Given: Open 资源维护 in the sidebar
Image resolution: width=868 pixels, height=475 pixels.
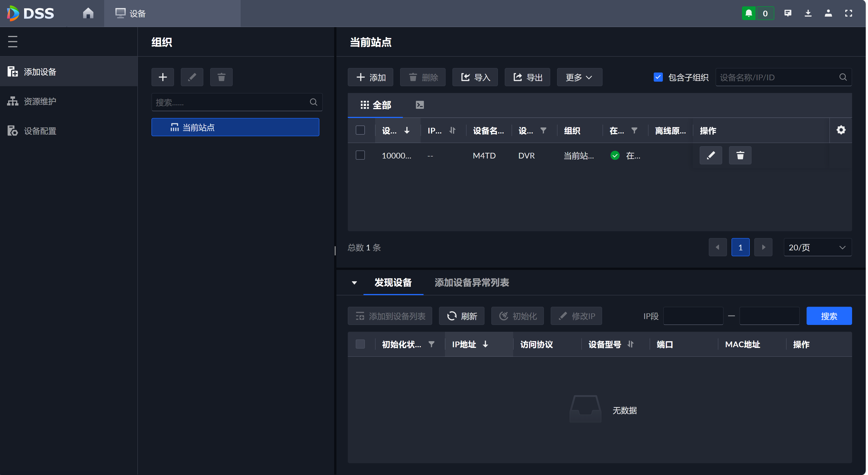Looking at the screenshot, I should pos(69,101).
